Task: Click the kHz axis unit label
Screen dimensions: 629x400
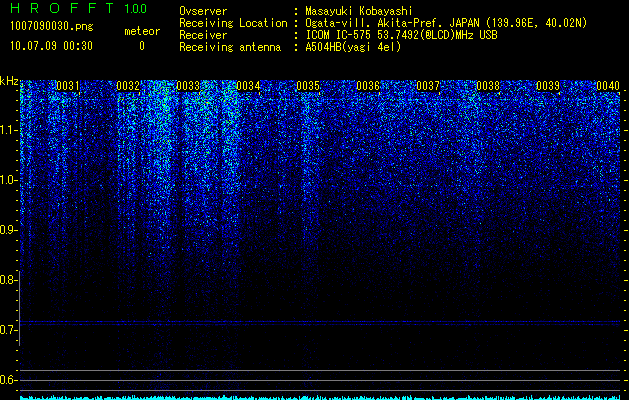Action: tap(9, 81)
